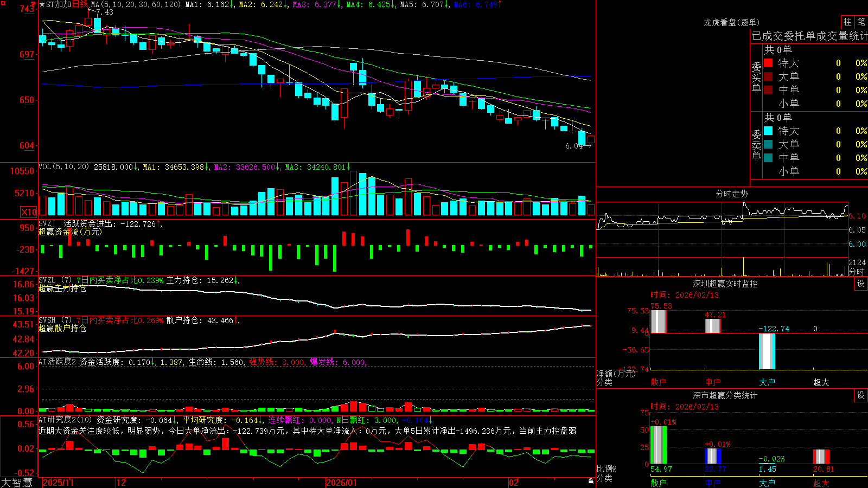Click the 大智慧 logo text at the bottom-left
Viewport: 868px width, 488px height.
click(17, 483)
